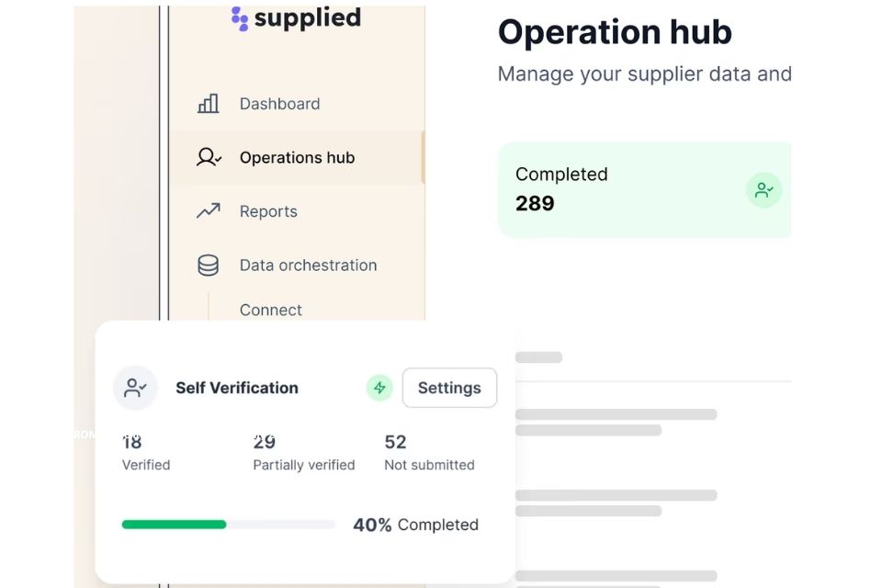Screen dimensions: 882x588
Task: Click the Data orchestration database icon
Action: 209,265
